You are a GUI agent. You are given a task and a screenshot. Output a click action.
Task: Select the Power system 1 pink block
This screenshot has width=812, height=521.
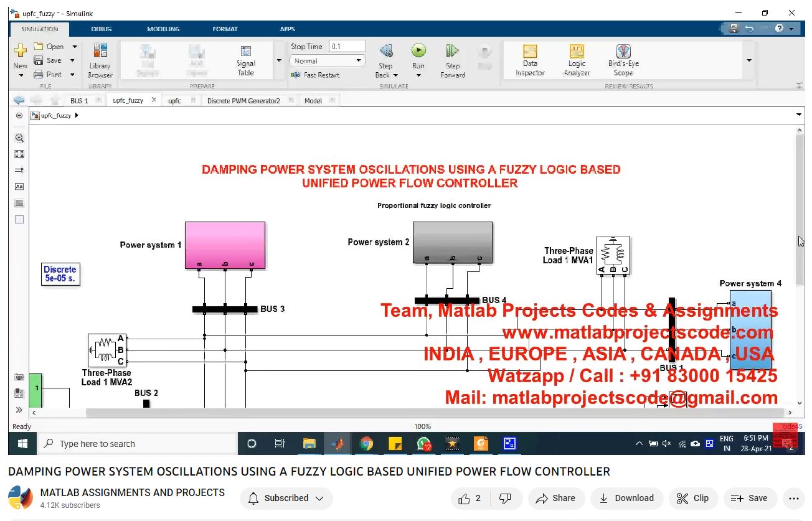coord(225,246)
